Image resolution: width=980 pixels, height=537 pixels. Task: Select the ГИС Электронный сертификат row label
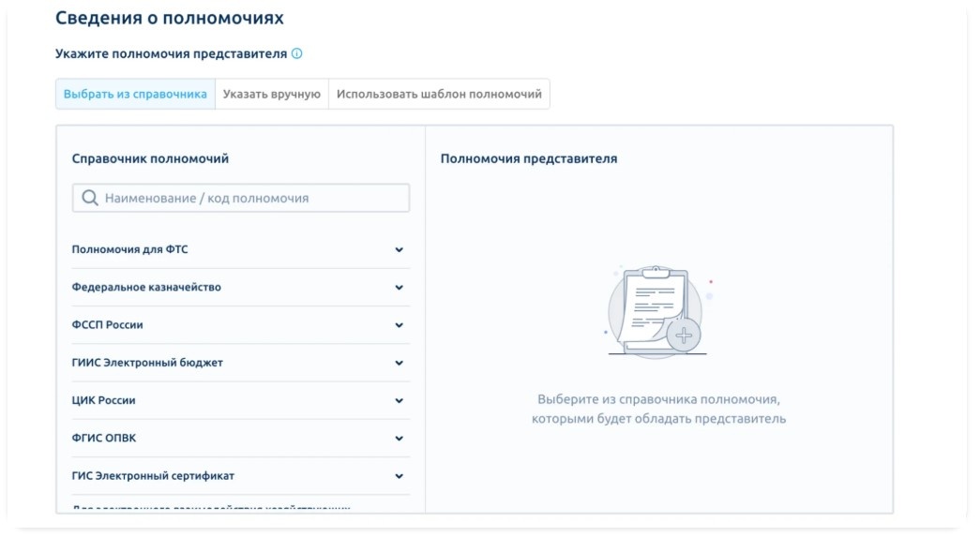[153, 476]
